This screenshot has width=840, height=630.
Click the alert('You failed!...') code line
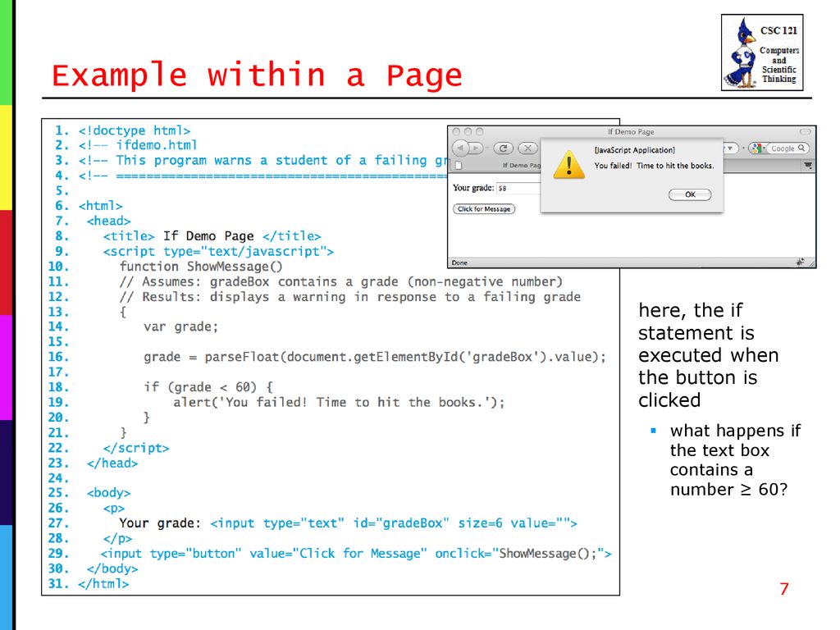tap(339, 402)
